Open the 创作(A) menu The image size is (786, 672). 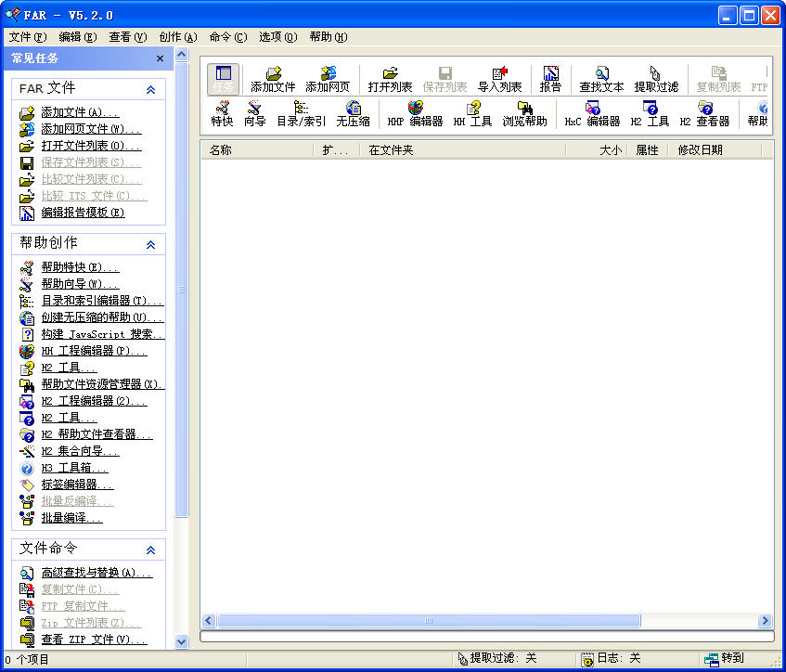[178, 37]
